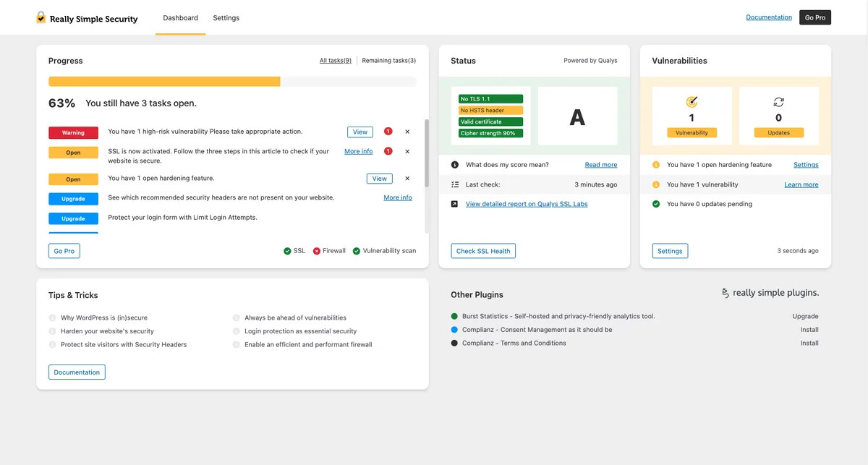
Task: Click black dot next to Complianz Terms and Conditions
Action: pyautogui.click(x=454, y=343)
